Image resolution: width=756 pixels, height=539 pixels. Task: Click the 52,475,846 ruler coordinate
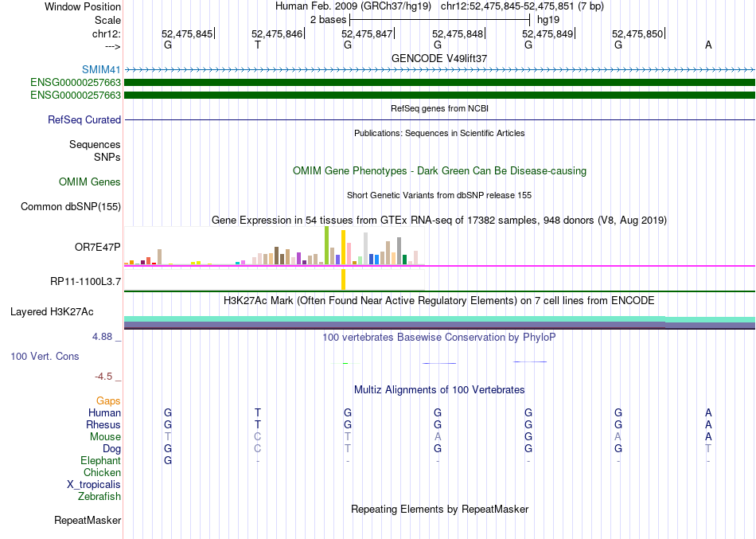[277, 33]
